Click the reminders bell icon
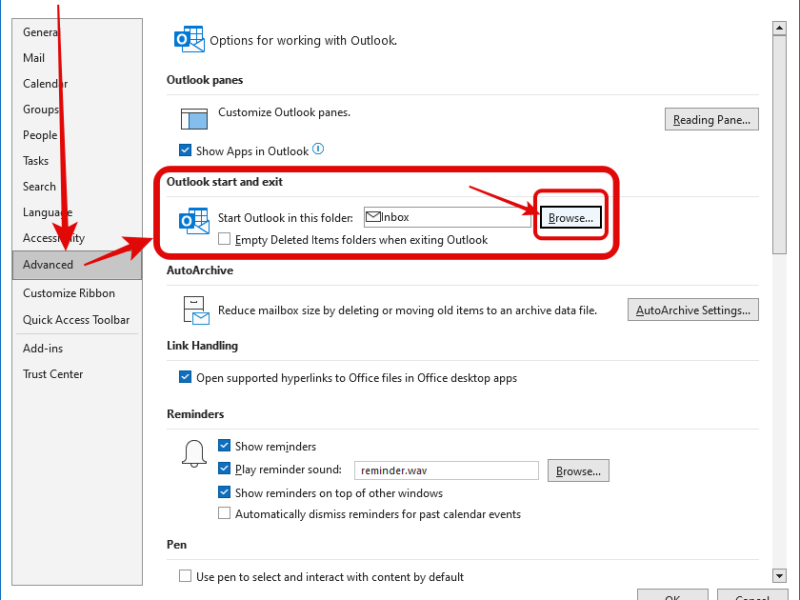800x600 pixels. 194,454
